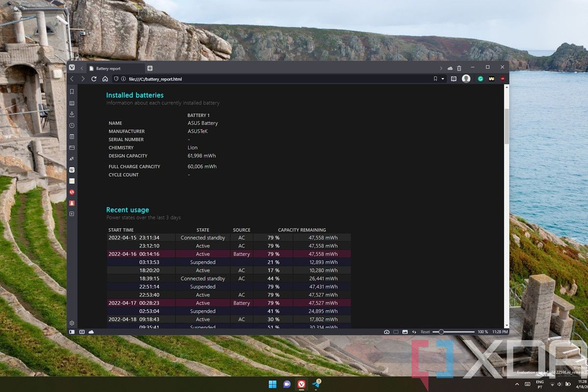Screen dimensions: 588x392
Task: Open the Downloads panel in the sidebar
Action: point(72,114)
